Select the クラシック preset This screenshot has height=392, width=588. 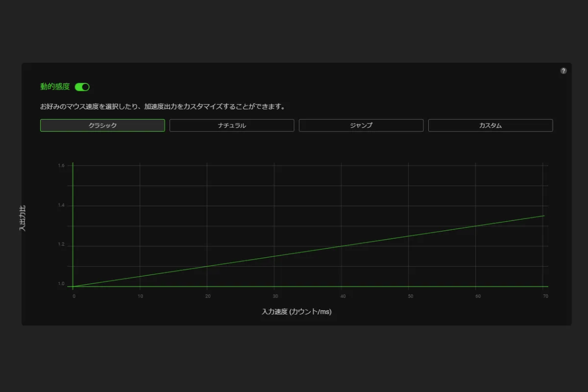tap(102, 125)
